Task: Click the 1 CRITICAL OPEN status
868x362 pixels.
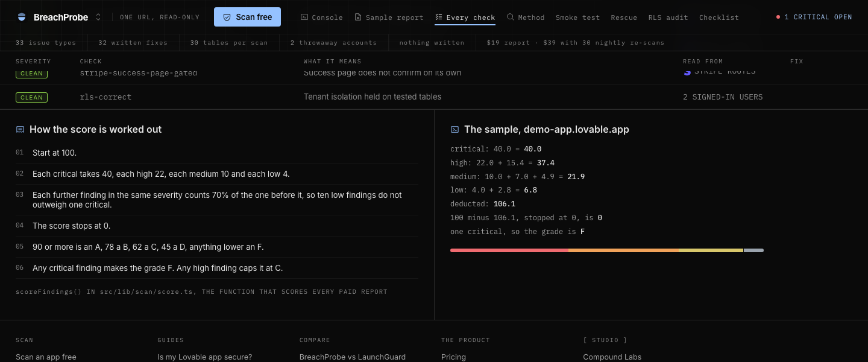Action: [814, 17]
